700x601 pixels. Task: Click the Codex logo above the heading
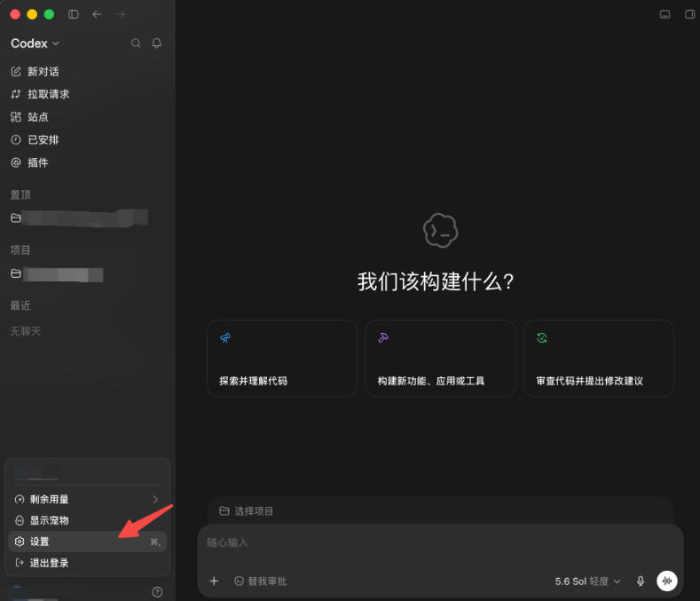[x=440, y=230]
